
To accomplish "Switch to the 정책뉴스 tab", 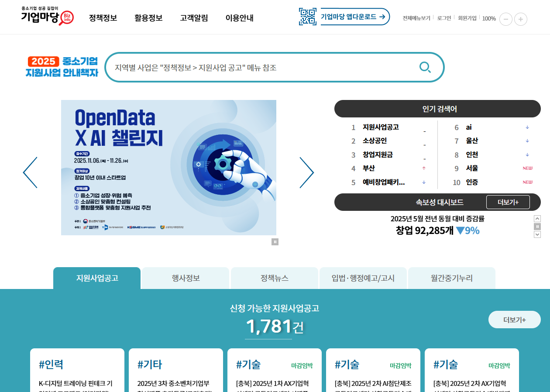I will point(275,278).
